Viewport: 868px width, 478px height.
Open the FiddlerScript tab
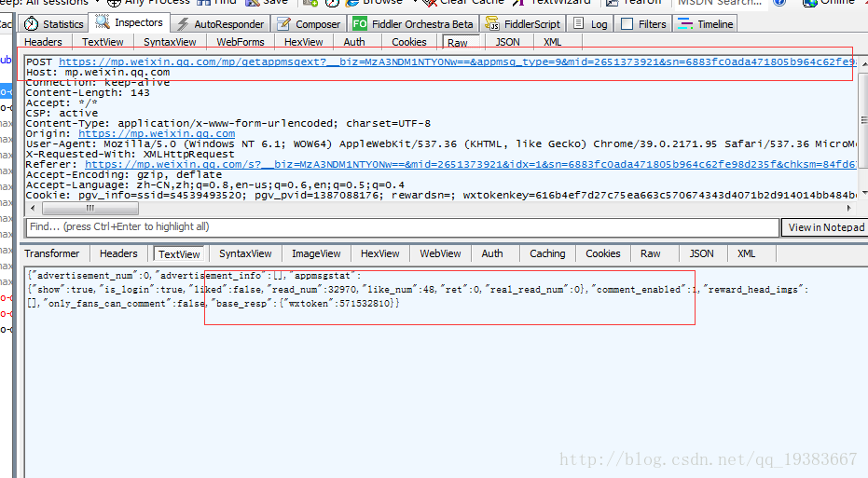523,24
